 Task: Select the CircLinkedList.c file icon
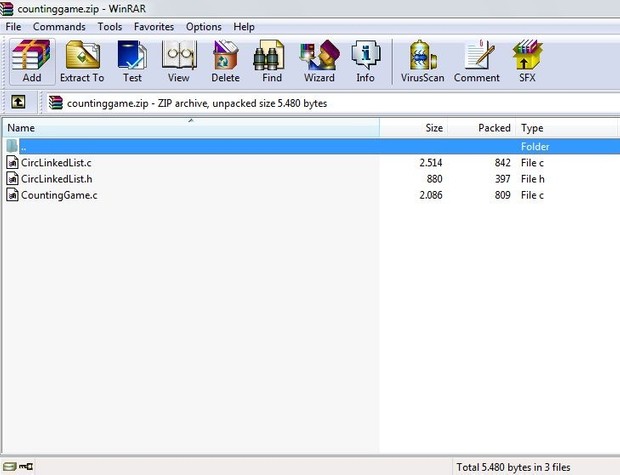pos(13,163)
